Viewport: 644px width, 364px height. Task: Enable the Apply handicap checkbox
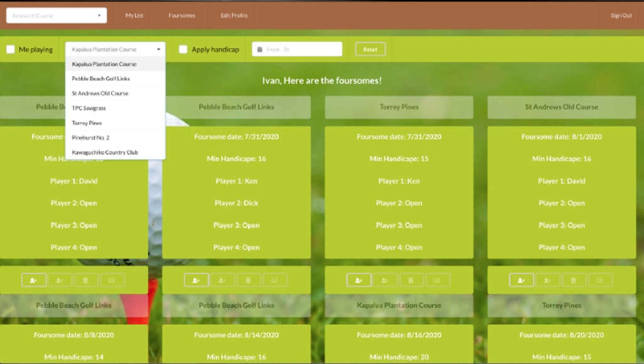183,49
